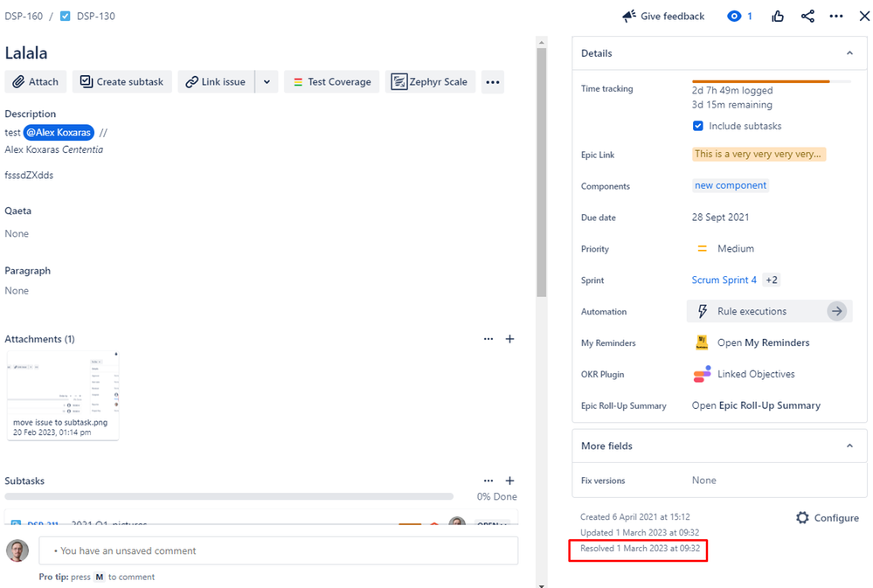The height and width of the screenshot is (588, 873).
Task: Open the move issue to subtask.png thumbnail
Action: click(62, 395)
